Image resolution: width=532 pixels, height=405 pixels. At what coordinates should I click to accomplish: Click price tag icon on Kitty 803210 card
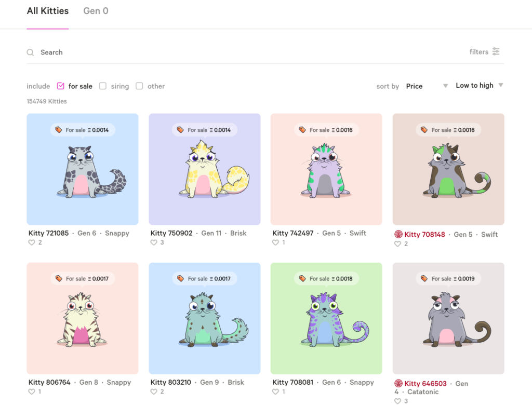click(x=180, y=278)
